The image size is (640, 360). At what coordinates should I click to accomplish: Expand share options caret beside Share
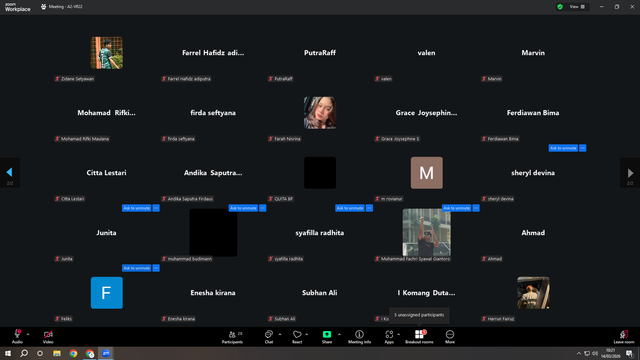click(339, 334)
